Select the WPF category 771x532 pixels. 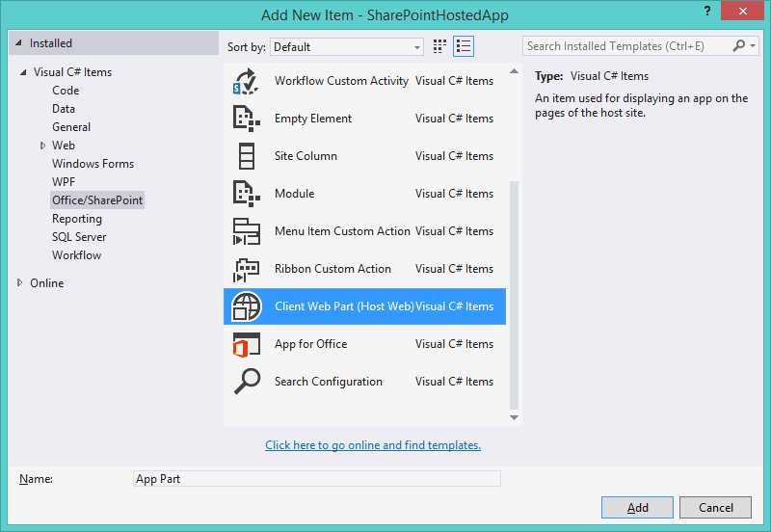coord(64,182)
